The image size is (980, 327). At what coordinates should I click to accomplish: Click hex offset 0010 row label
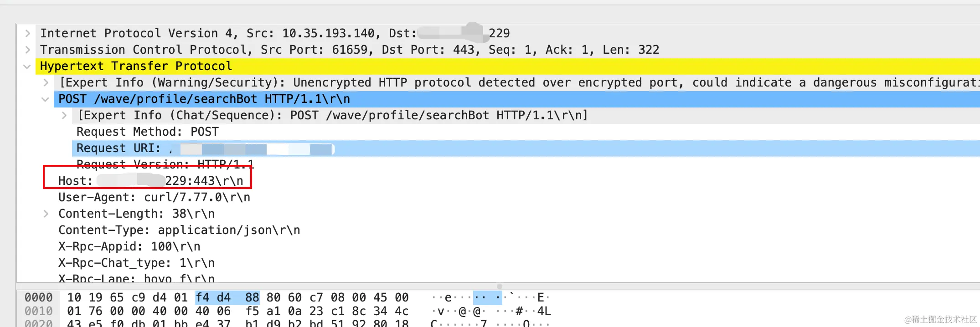38,312
